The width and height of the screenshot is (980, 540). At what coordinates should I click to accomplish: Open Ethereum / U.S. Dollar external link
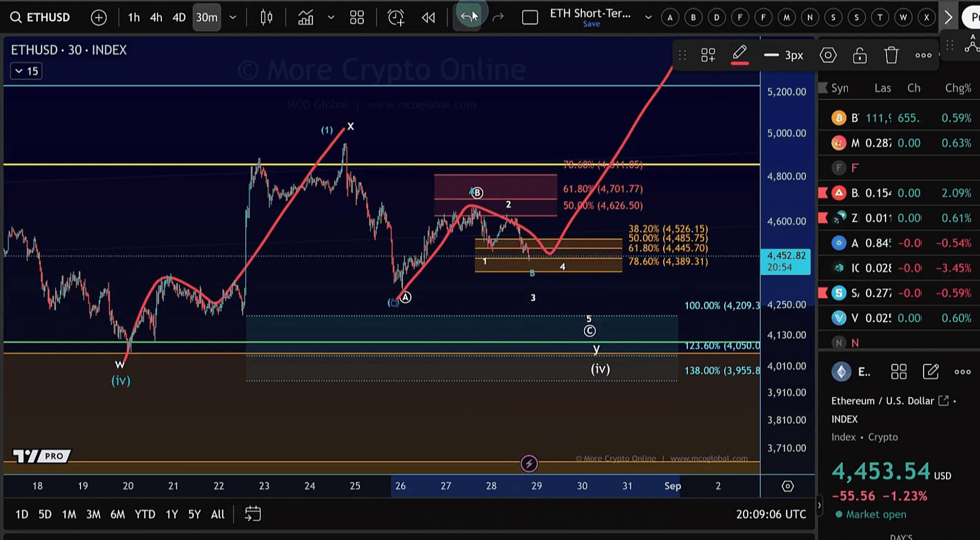[x=943, y=401]
